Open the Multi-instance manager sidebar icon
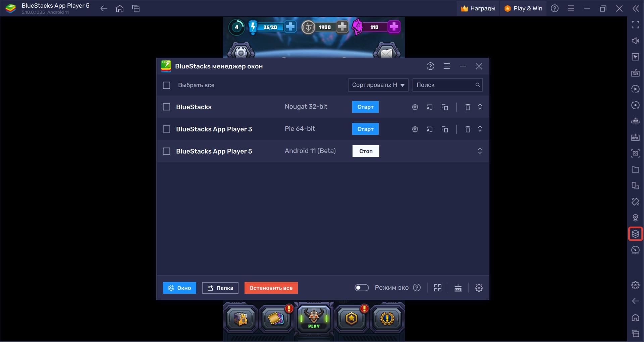 (x=635, y=234)
